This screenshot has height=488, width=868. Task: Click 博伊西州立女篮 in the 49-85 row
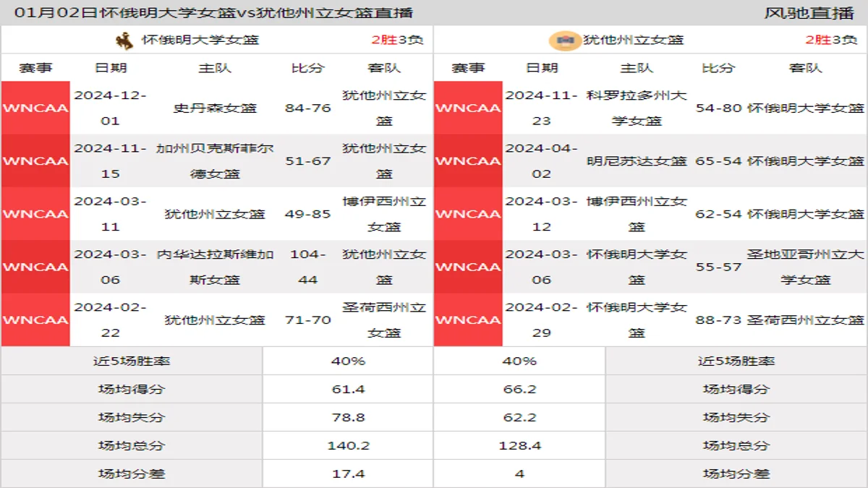pos(384,213)
